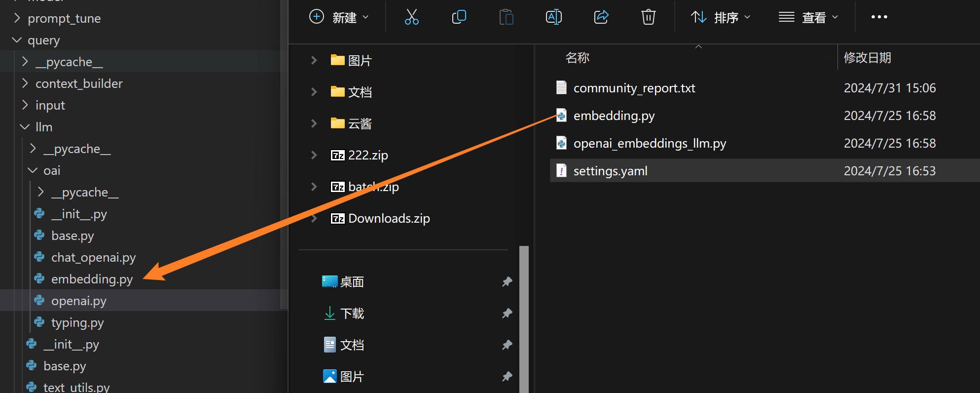
Task: Open chat_openai.py in the file tree
Action: tap(93, 257)
